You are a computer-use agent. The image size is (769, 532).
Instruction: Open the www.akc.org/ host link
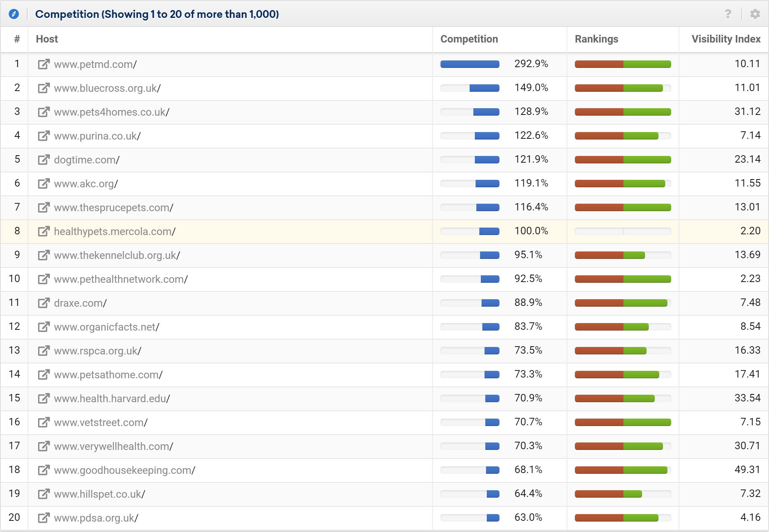[x=86, y=184]
